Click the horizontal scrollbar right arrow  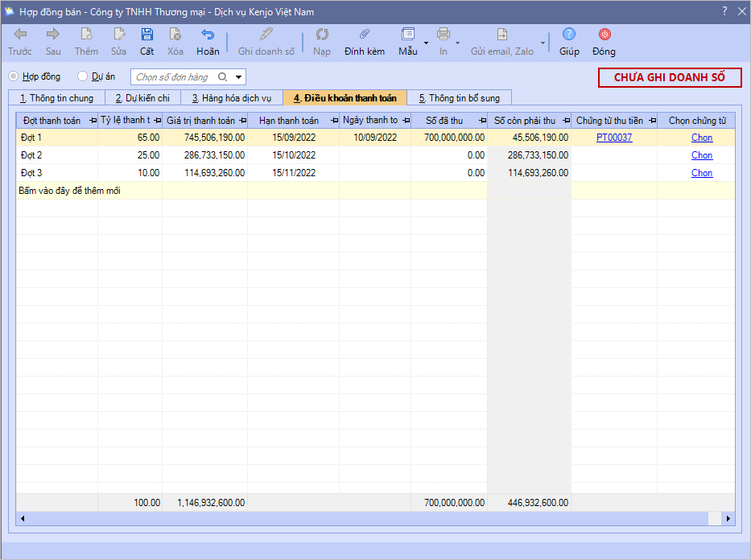pos(728,519)
